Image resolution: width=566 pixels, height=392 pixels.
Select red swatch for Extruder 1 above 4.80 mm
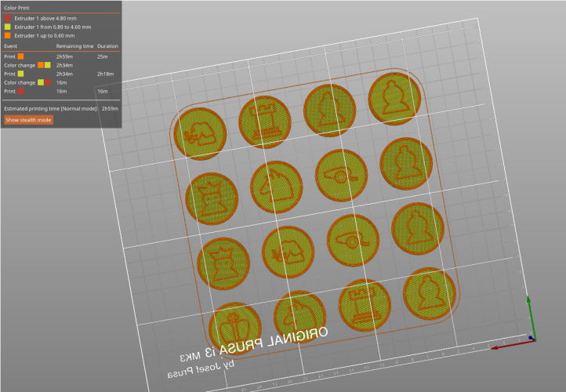(8, 18)
